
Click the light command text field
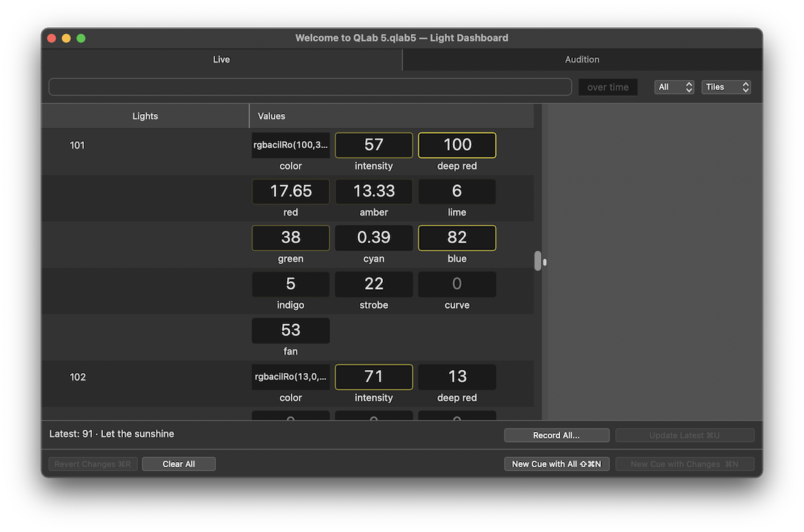click(310, 87)
